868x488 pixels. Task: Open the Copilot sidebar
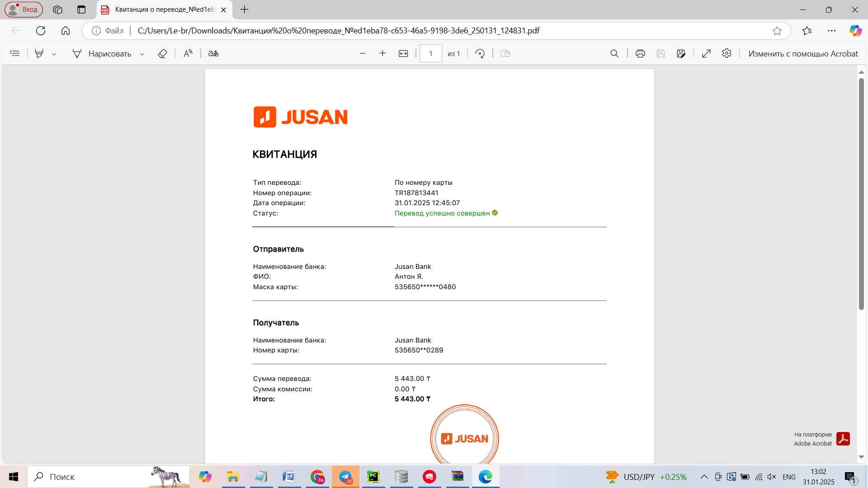(x=855, y=30)
